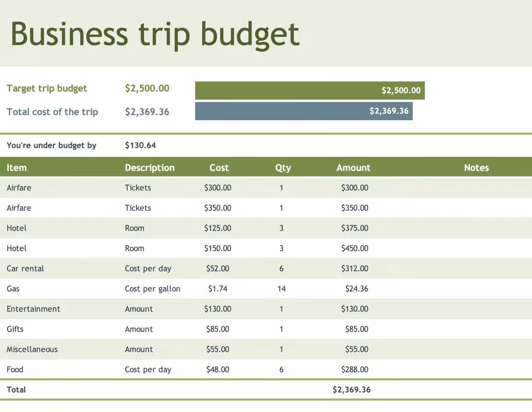The width and height of the screenshot is (532, 412).
Task: Select the Target trip budget amount cell
Action: (147, 88)
